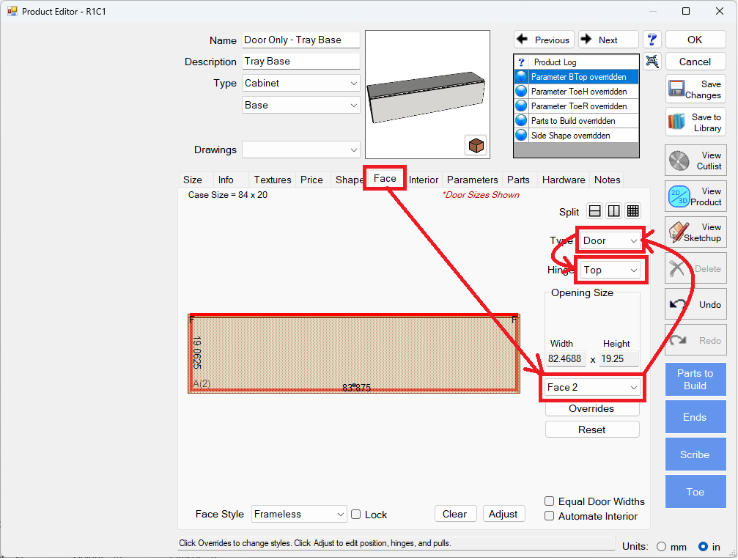Open the Face 2 selector dropdown
This screenshot has height=560, width=738.
(592, 387)
